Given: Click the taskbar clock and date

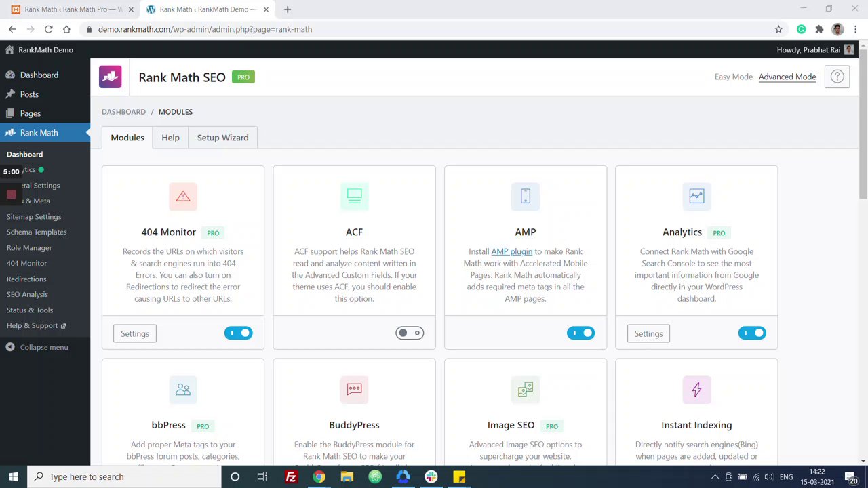Looking at the screenshot, I should pos(816,476).
